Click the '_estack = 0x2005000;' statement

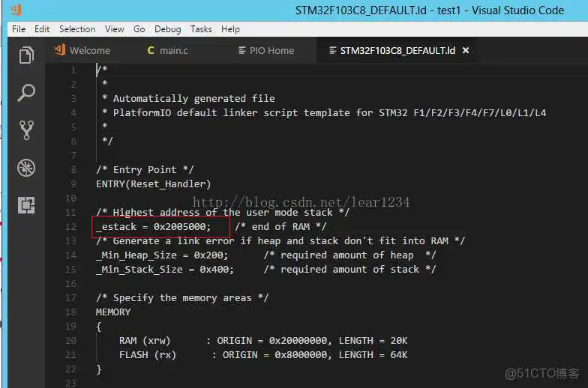tap(153, 226)
